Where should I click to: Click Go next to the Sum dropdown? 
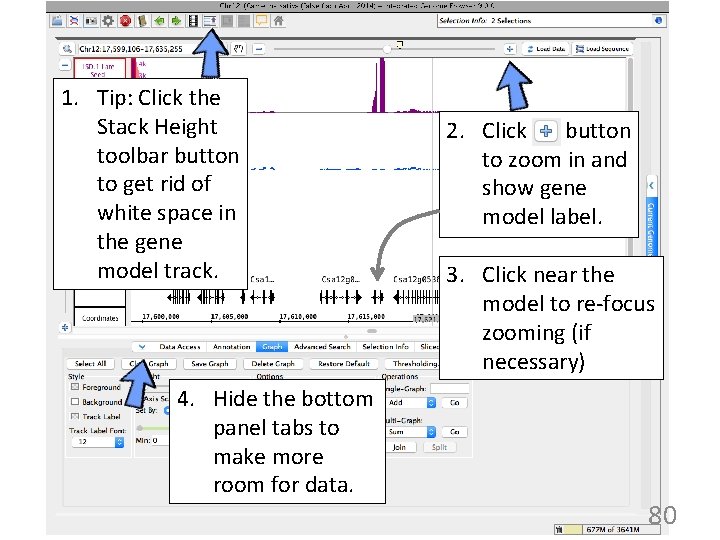pyautogui.click(x=455, y=432)
